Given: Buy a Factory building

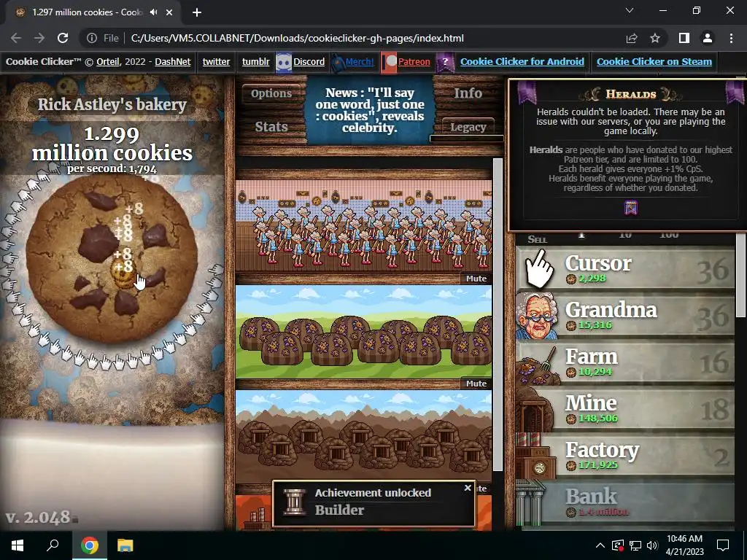Looking at the screenshot, I should (625, 456).
